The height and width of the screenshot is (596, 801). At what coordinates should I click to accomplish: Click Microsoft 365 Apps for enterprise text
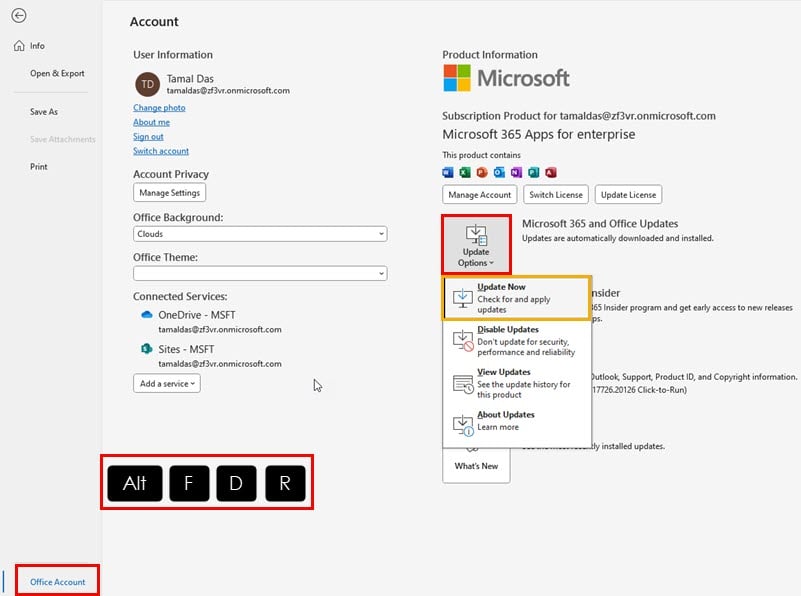coord(539,134)
